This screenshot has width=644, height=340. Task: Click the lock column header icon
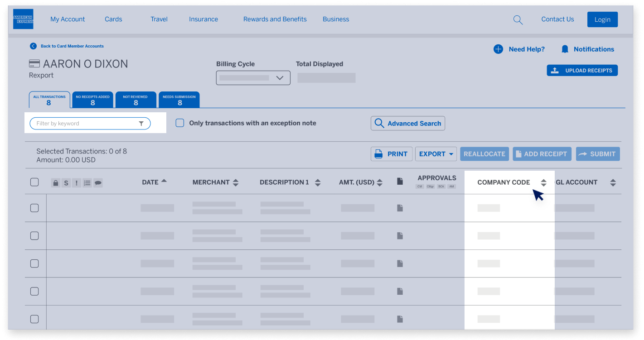55,183
